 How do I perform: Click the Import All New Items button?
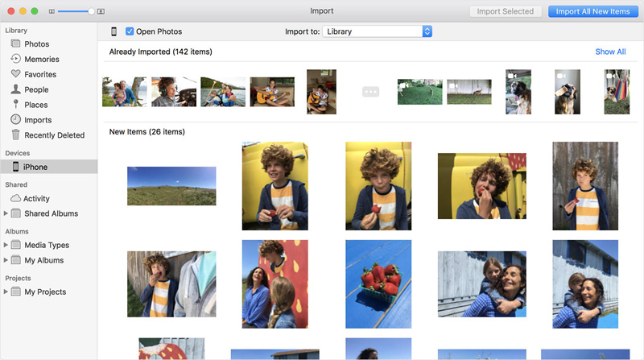pyautogui.click(x=593, y=11)
